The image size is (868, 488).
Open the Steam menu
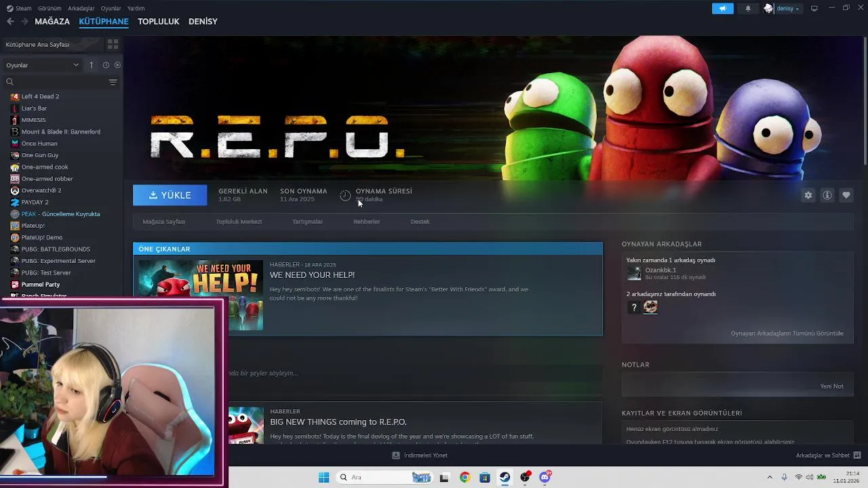[23, 8]
